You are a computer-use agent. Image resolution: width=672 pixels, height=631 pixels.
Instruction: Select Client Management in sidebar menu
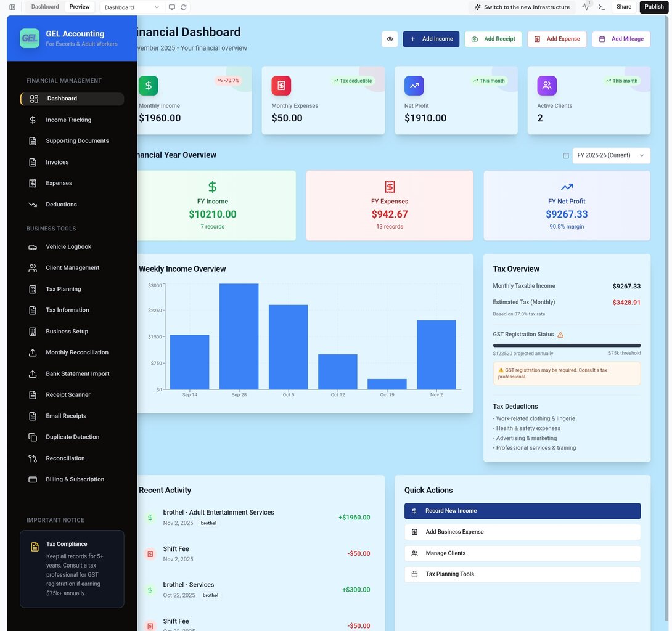pyautogui.click(x=72, y=268)
